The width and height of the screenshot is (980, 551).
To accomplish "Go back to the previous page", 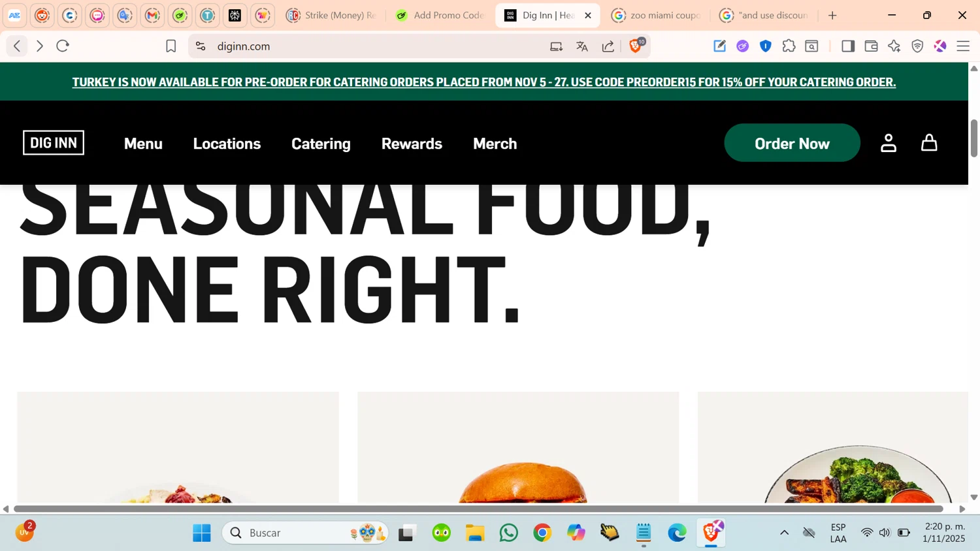I will click(17, 46).
